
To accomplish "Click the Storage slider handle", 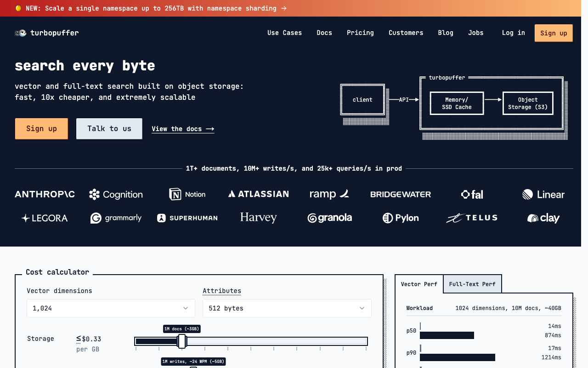I will 182,341.
